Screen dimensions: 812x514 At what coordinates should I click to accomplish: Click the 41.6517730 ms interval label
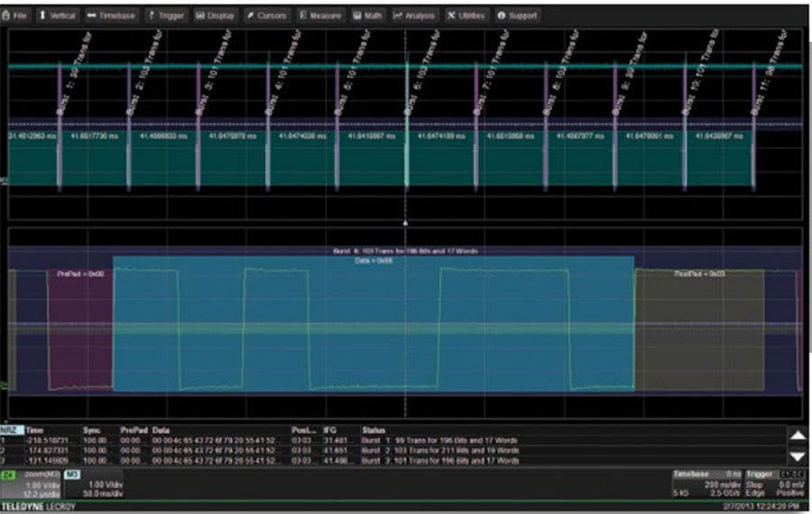[x=94, y=136]
